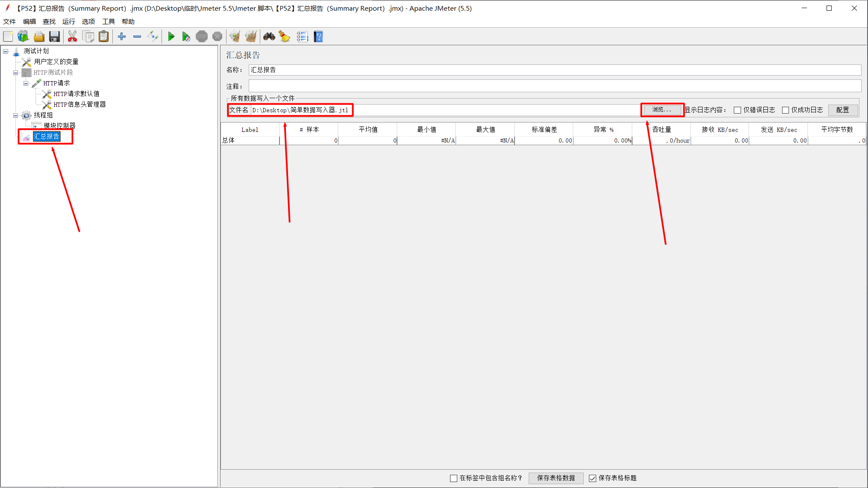The height and width of the screenshot is (488, 868).
Task: Click the 配置 configure button
Action: (x=843, y=110)
